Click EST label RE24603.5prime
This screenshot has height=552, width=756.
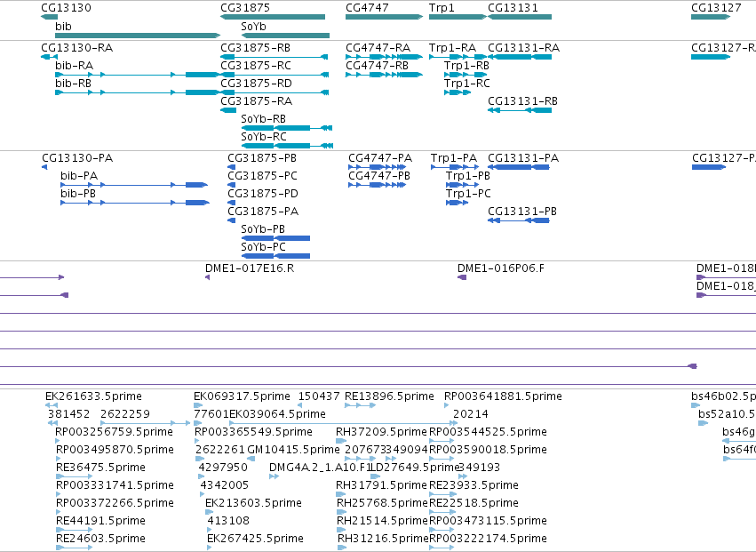tap(100, 539)
